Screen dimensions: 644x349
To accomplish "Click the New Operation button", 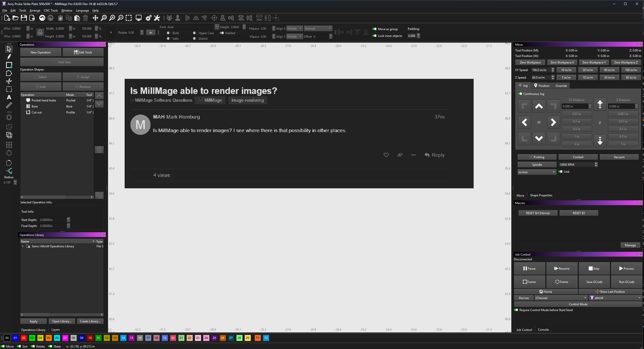I will pos(40,52).
